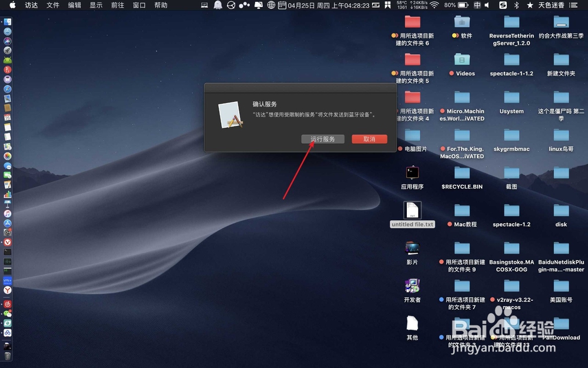Select the linux鸟哥 folder
588x368 pixels.
pos(561,140)
